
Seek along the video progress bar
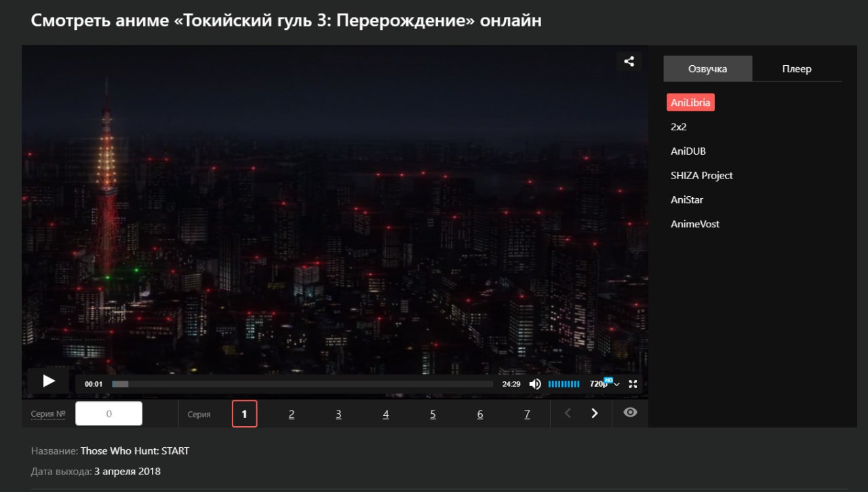click(302, 384)
